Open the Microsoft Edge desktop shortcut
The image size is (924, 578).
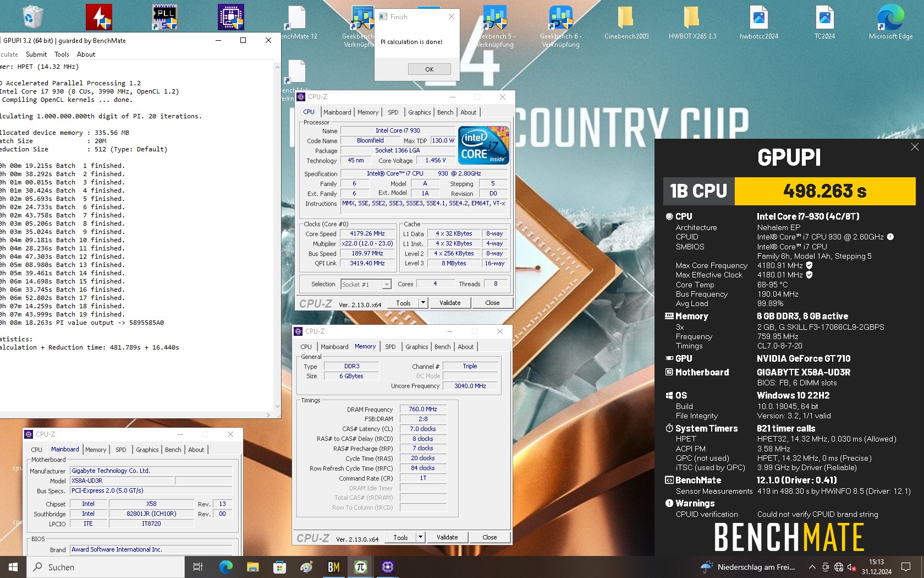click(890, 23)
